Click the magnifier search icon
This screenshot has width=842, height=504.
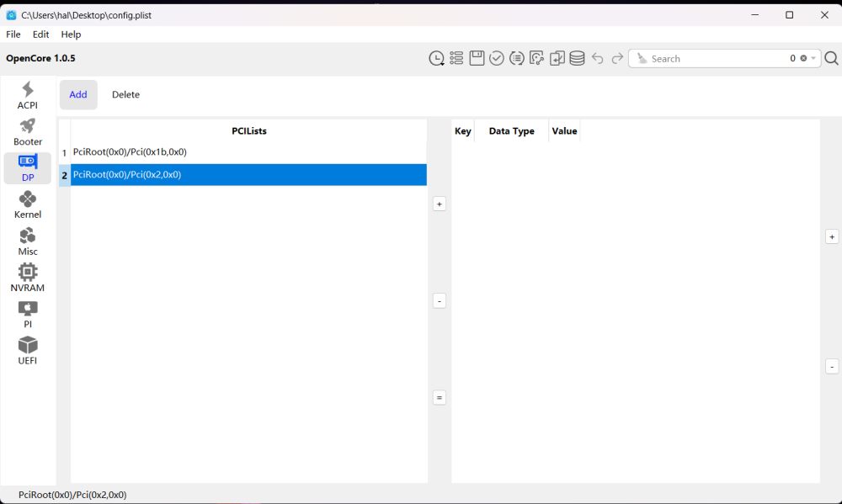[x=831, y=58]
